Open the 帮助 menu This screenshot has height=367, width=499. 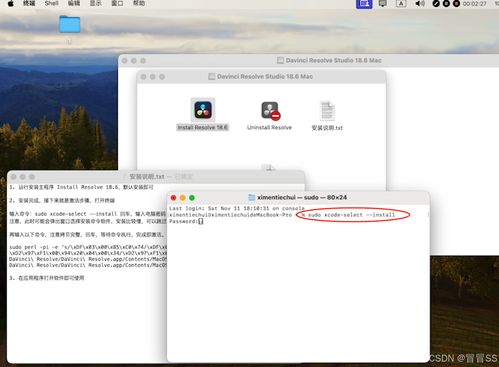click(139, 3)
